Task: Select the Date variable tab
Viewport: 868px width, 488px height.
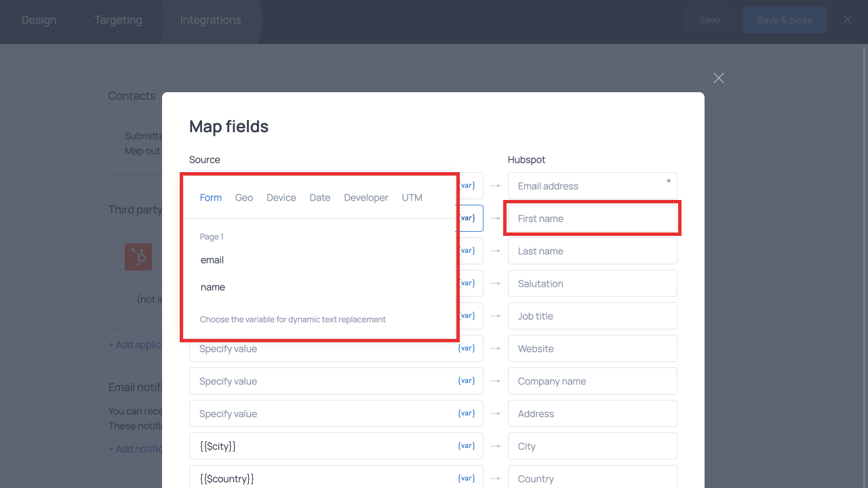Action: (x=319, y=198)
